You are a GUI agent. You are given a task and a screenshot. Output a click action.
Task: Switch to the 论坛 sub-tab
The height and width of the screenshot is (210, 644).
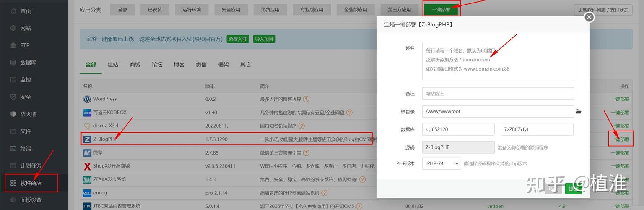(x=157, y=65)
